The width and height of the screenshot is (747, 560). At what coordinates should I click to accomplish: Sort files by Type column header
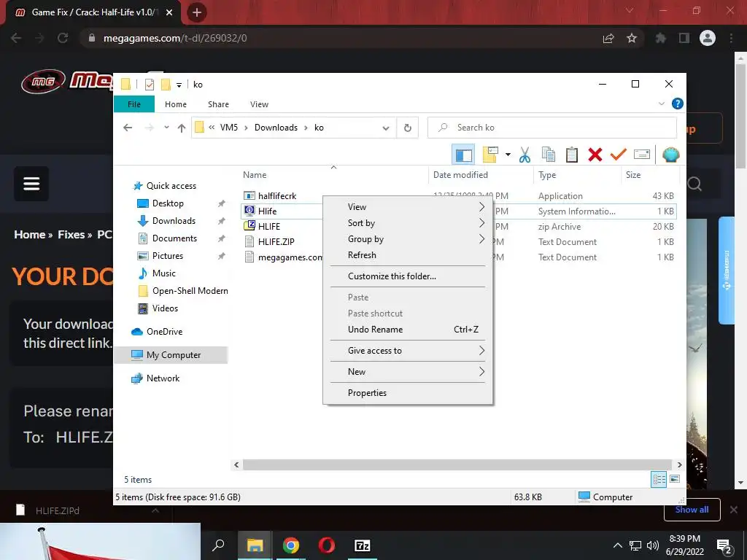(x=547, y=175)
